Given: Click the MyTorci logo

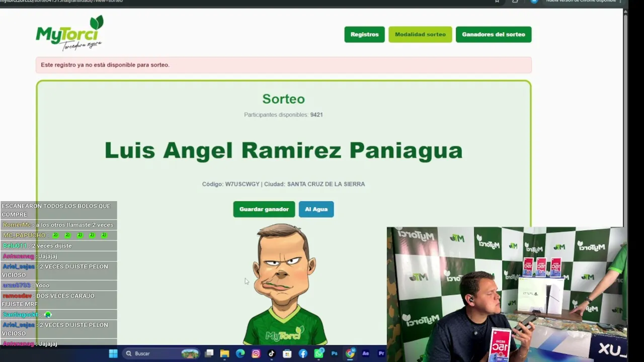Looking at the screenshot, I should 69,33.
